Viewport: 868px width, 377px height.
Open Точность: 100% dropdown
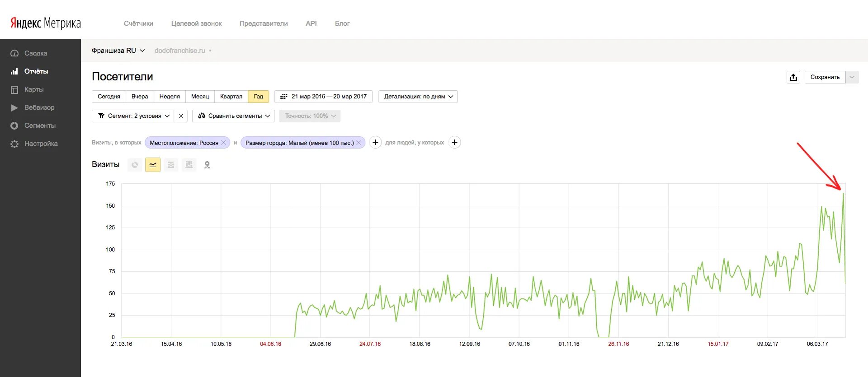[310, 116]
